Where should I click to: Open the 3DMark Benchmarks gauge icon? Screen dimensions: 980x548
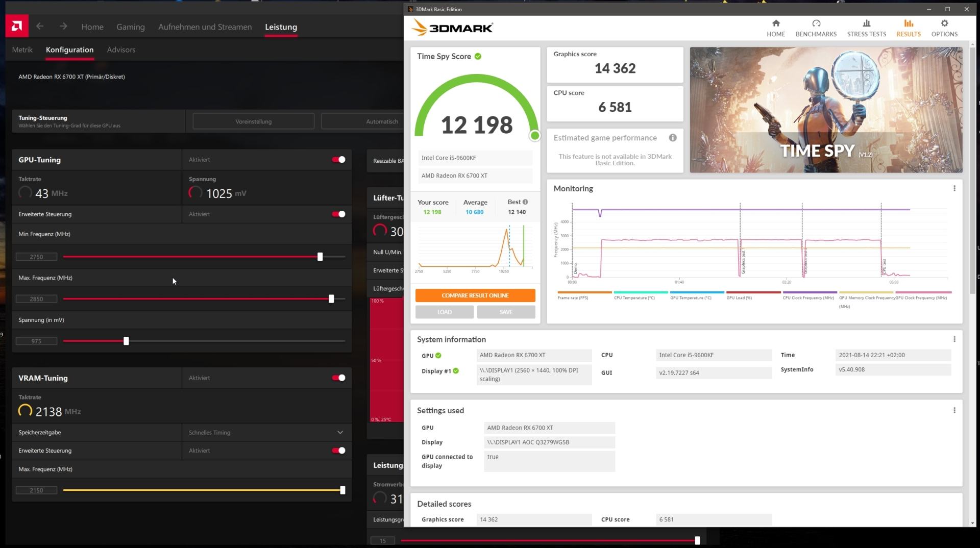tap(816, 23)
